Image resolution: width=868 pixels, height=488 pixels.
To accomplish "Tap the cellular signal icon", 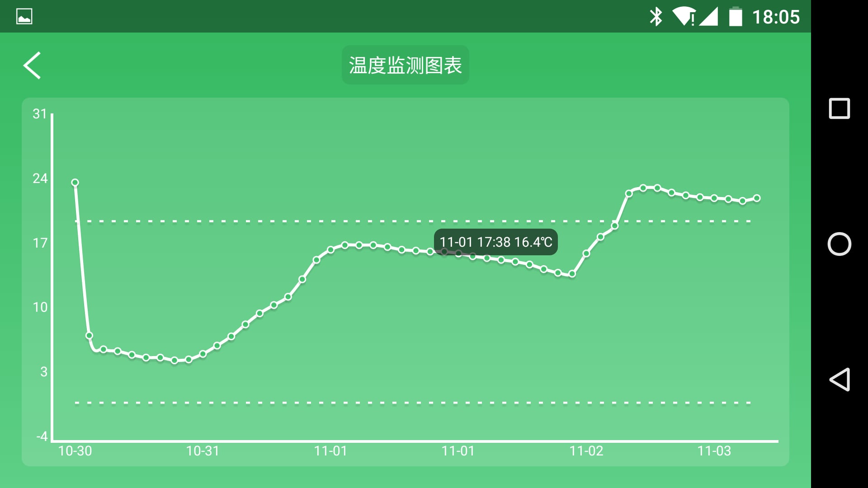I will point(709,17).
